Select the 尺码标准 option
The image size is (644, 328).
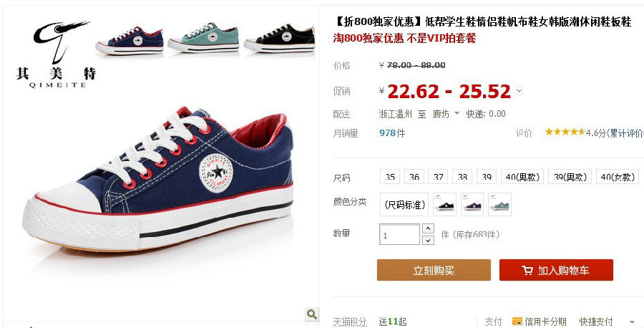404,204
